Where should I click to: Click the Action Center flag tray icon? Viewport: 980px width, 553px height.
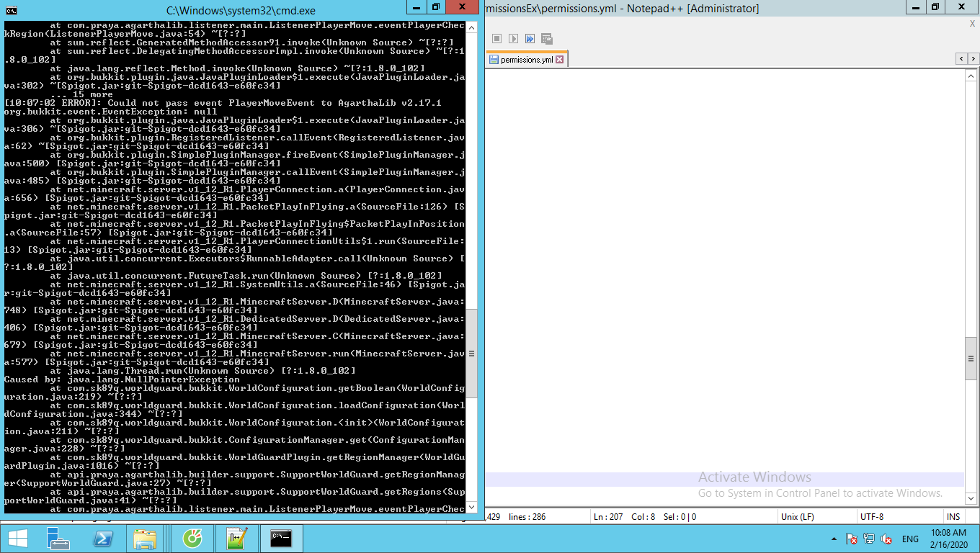[852, 539]
